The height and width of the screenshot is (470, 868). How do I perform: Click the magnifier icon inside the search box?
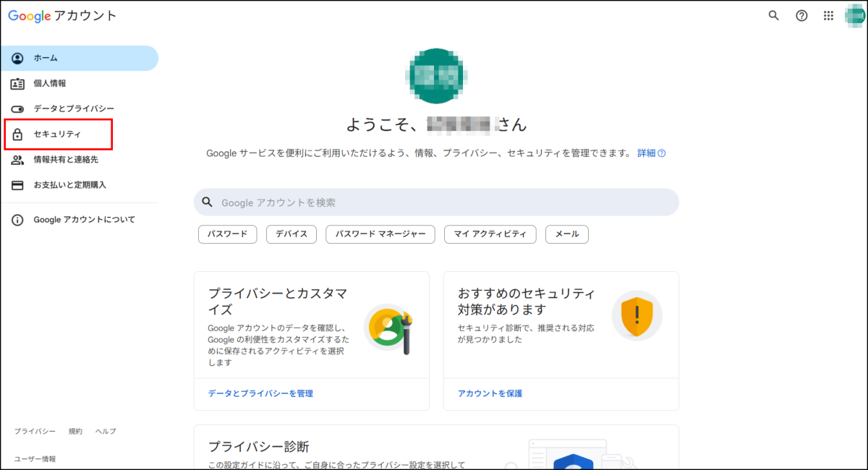click(x=208, y=202)
